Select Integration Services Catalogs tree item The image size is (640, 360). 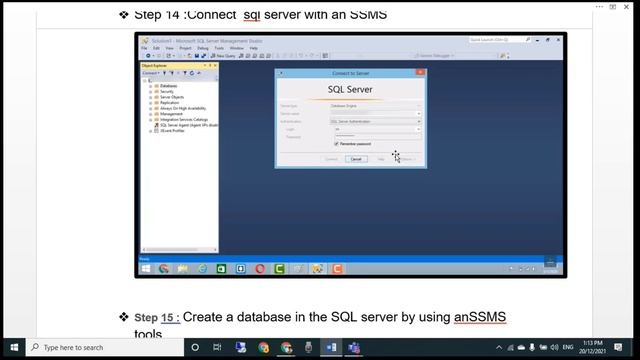pyautogui.click(x=184, y=120)
